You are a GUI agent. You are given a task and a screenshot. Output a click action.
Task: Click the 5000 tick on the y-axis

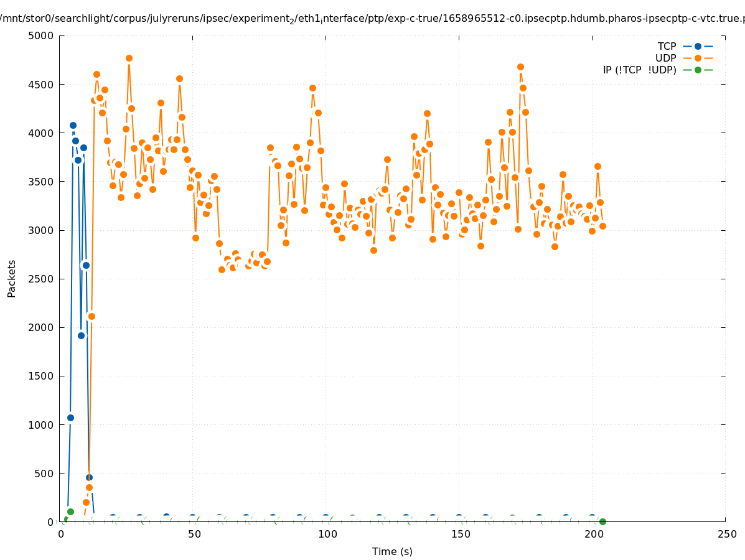42,35
